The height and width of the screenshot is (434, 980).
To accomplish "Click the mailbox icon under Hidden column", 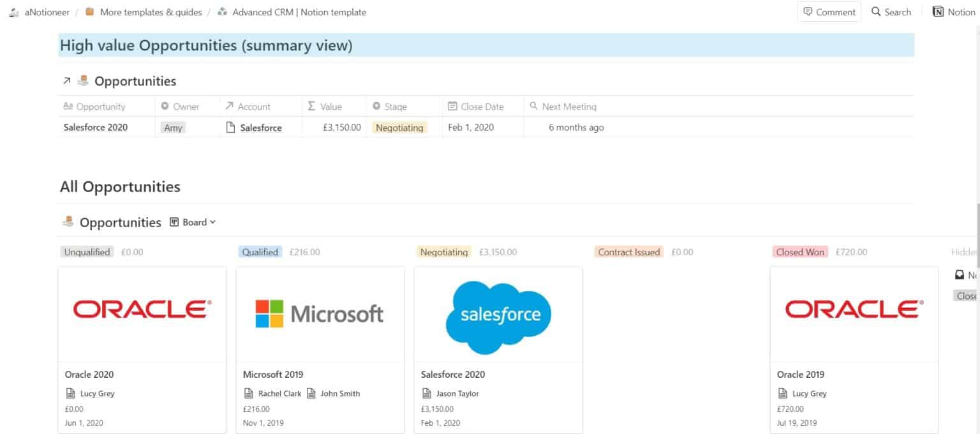I will [x=959, y=274].
